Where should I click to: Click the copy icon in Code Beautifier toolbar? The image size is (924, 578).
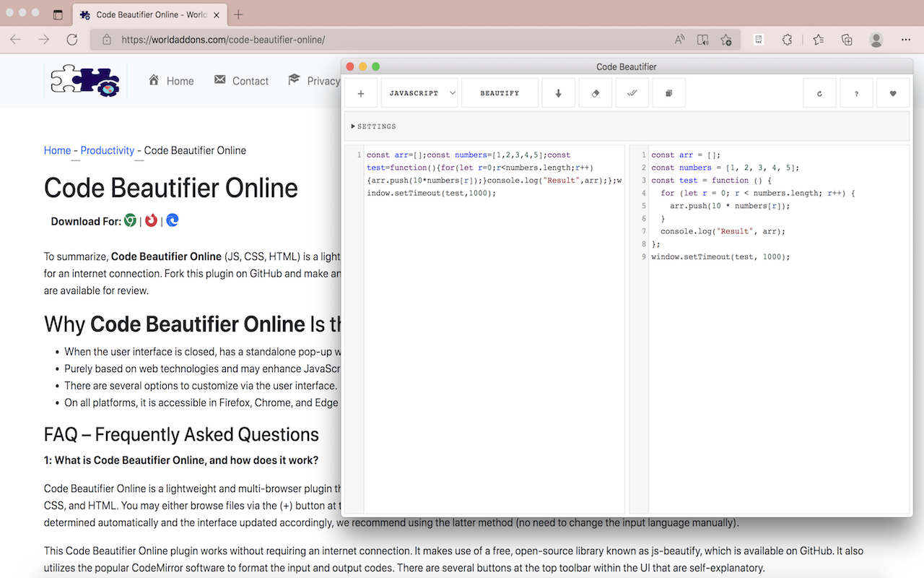pyautogui.click(x=669, y=93)
